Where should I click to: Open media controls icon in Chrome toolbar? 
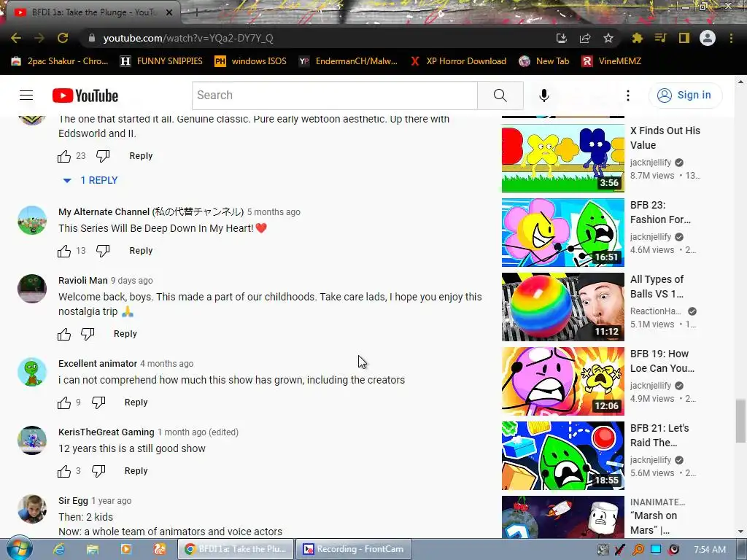(660, 38)
